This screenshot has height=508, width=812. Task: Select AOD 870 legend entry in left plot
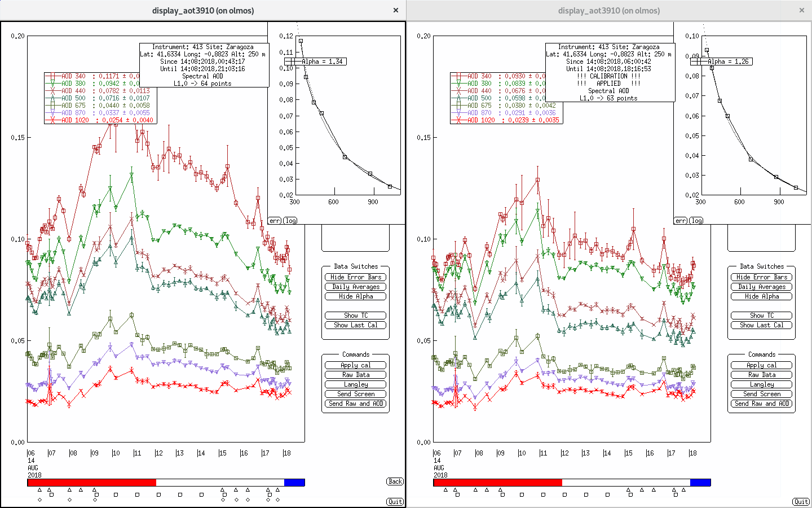point(98,113)
